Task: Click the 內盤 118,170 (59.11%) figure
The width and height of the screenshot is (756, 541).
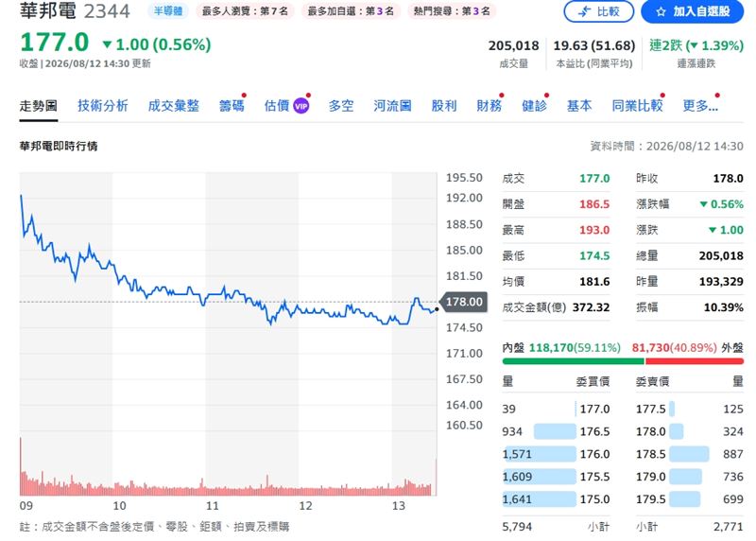Action: coord(575,348)
